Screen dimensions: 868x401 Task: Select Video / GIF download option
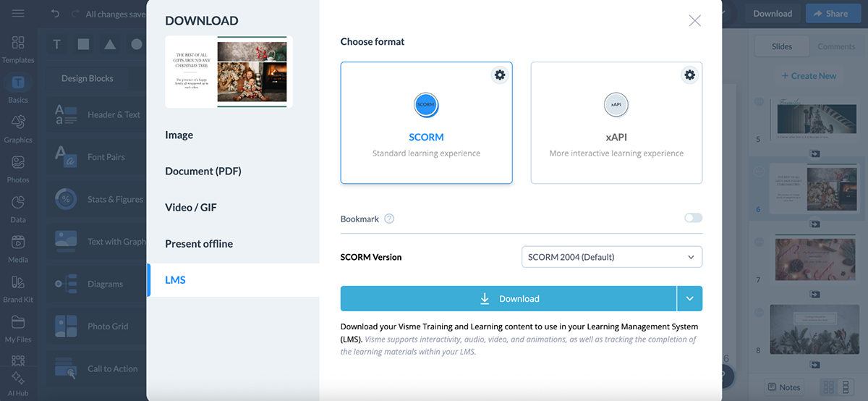[191, 208]
